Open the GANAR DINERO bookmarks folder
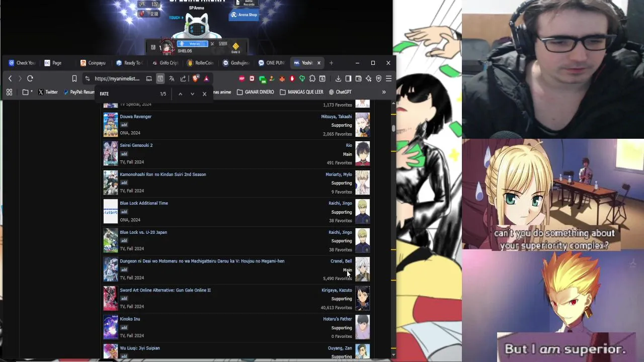Image resolution: width=644 pixels, height=362 pixels. pos(255,92)
